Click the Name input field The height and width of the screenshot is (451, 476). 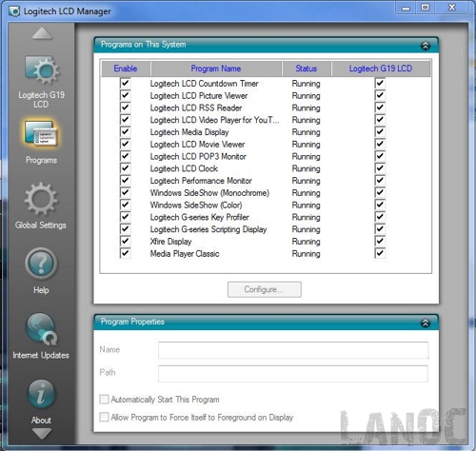pyautogui.click(x=293, y=350)
